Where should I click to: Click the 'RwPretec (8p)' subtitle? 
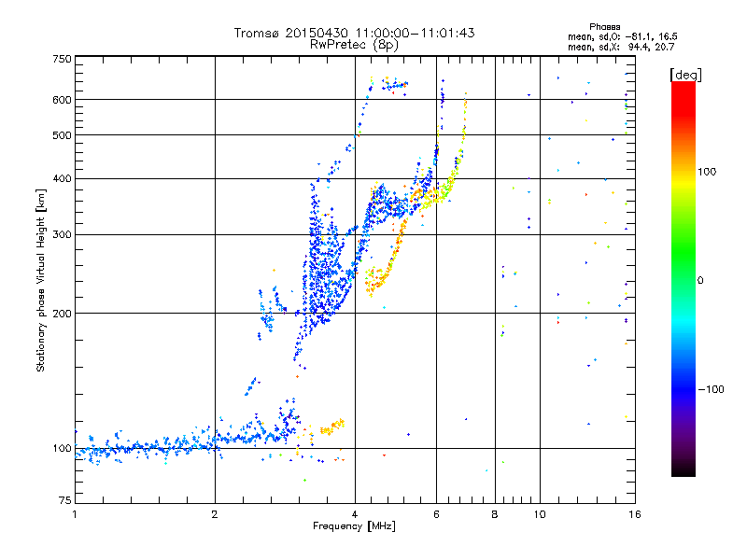[x=354, y=45]
